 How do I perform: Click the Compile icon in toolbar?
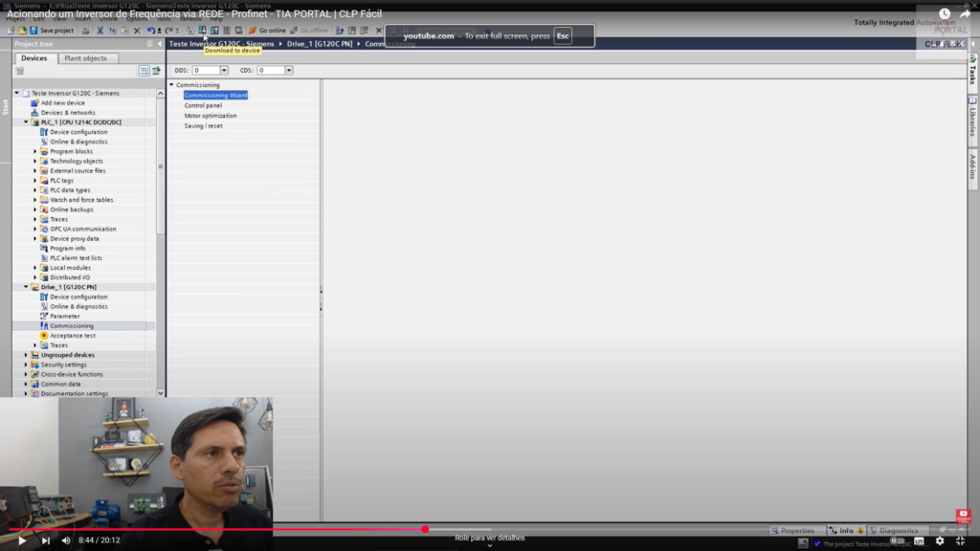[190, 30]
